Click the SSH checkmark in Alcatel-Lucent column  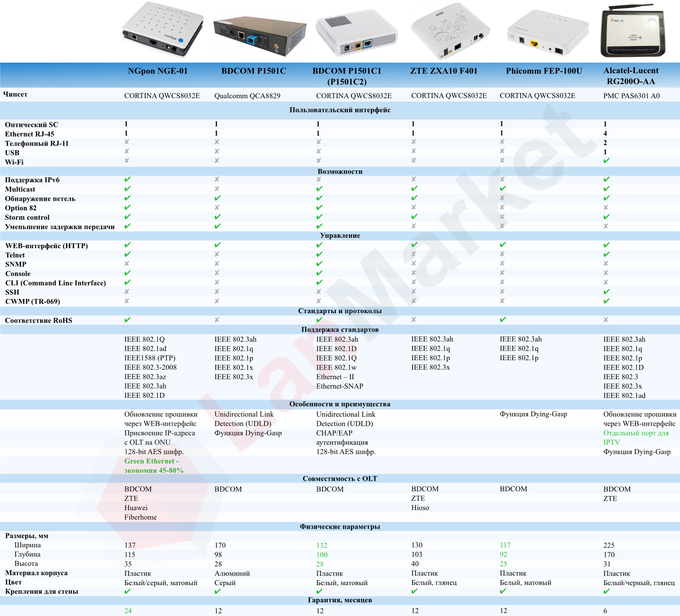pyautogui.click(x=606, y=292)
